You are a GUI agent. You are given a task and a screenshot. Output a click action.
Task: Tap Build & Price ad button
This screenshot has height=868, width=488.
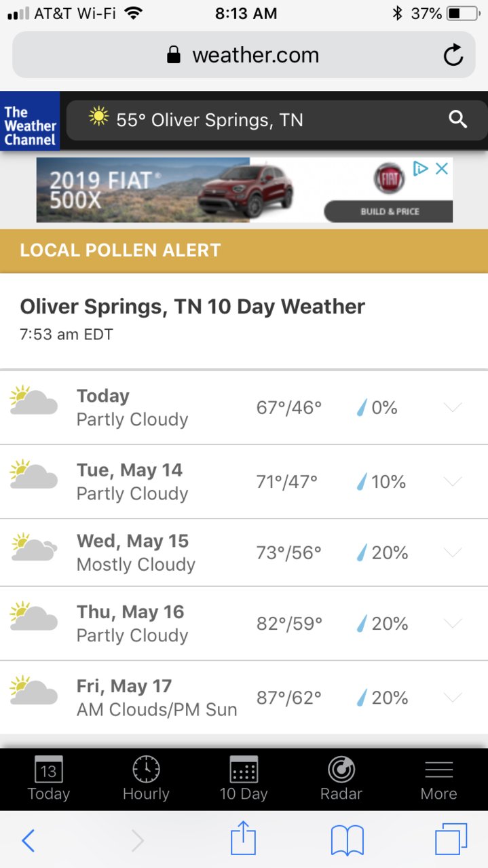(x=390, y=211)
